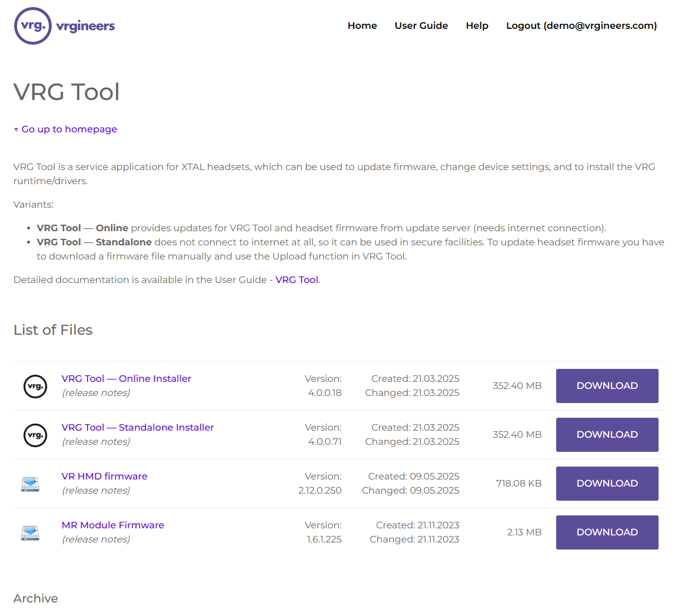The height and width of the screenshot is (616, 688).
Task: Click the version number 1.6.1.225
Action: point(324,539)
